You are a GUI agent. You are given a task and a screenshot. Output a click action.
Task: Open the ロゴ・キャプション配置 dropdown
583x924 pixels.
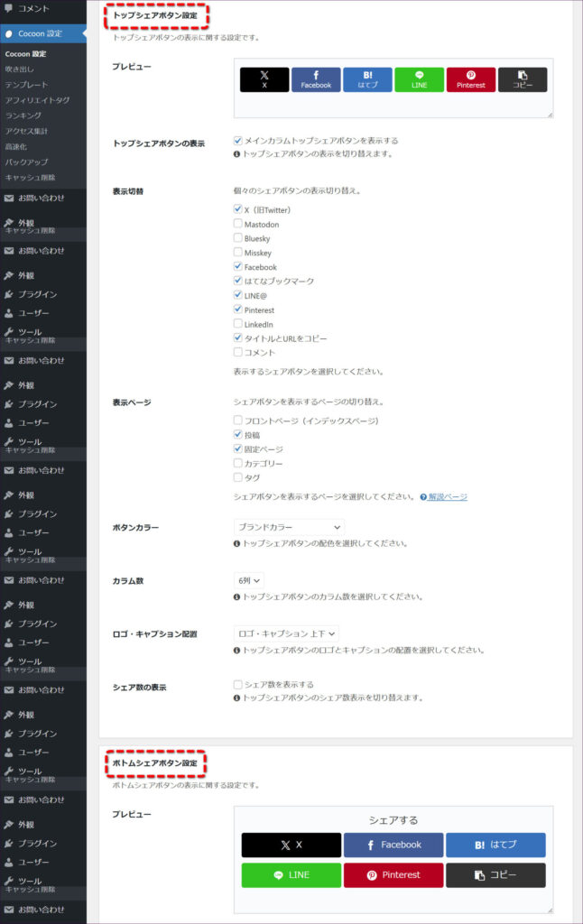[x=286, y=634]
